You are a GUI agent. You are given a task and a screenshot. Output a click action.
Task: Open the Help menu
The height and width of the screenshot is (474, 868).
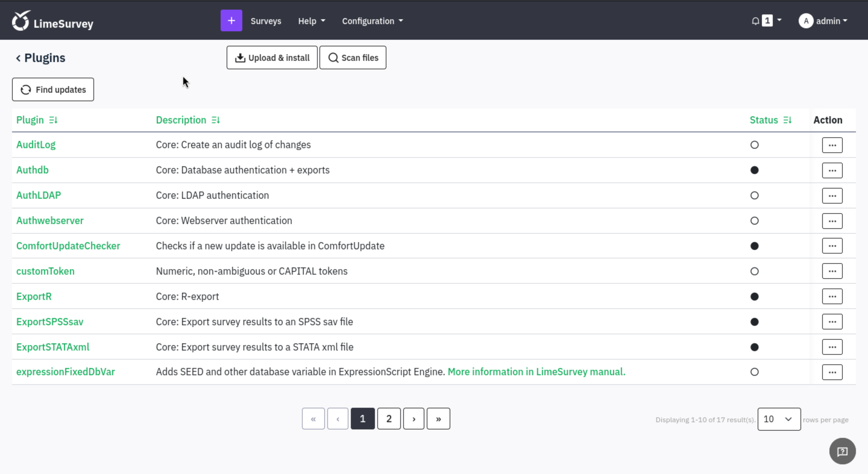(311, 21)
